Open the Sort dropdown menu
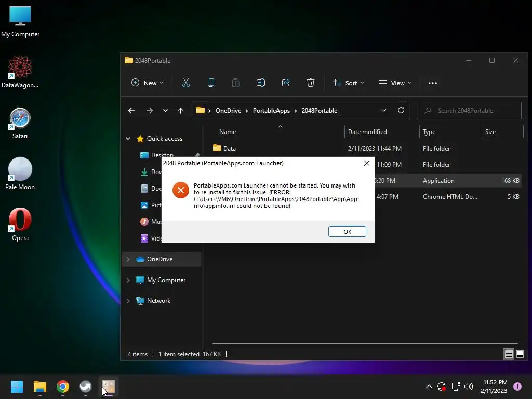 [x=349, y=83]
